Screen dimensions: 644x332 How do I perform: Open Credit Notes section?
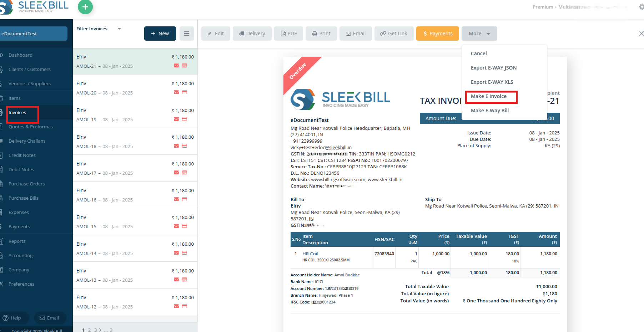[x=22, y=155]
